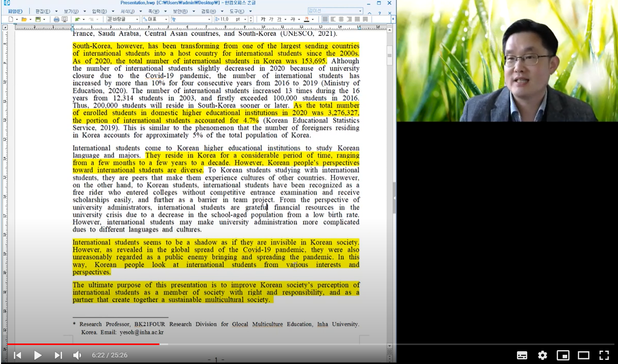Open the 서식(J) menu
The height and width of the screenshot is (364, 618).
(x=128, y=11)
